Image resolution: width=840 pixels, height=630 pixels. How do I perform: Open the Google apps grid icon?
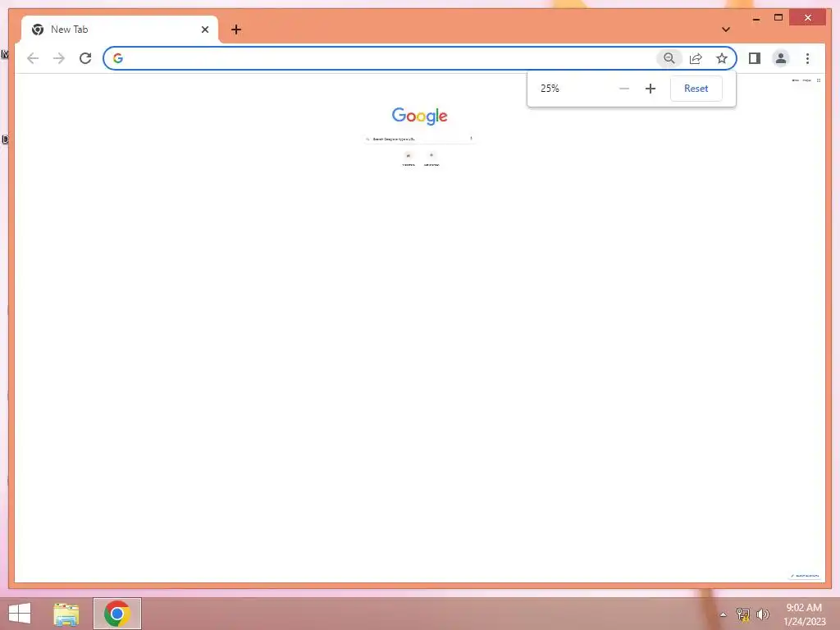[x=819, y=80]
